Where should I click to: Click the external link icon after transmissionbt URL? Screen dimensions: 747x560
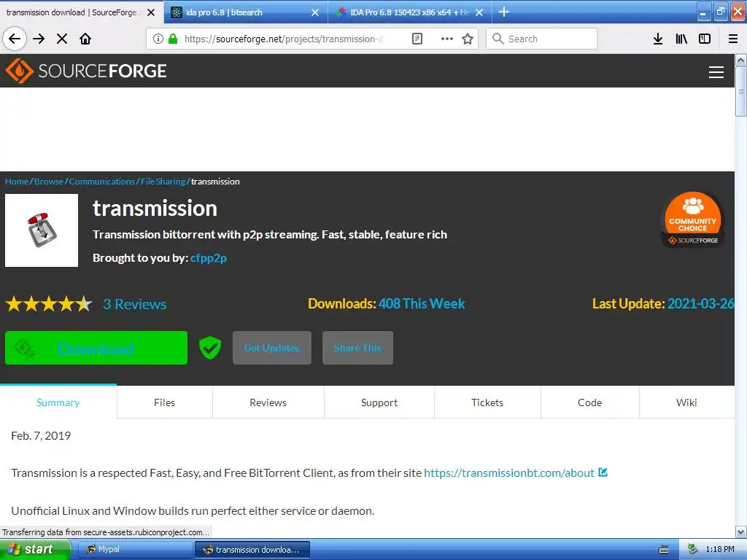603,472
